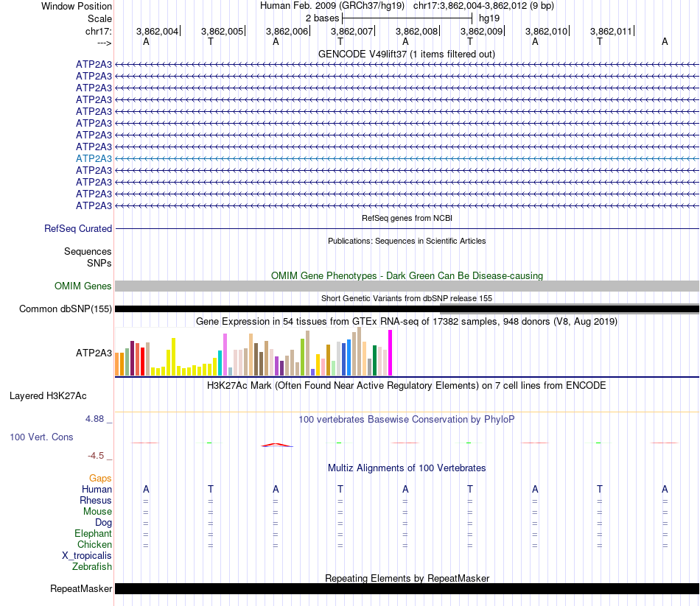
Task: Open Short Genetic Variants from dbSNP title
Action: point(407,298)
